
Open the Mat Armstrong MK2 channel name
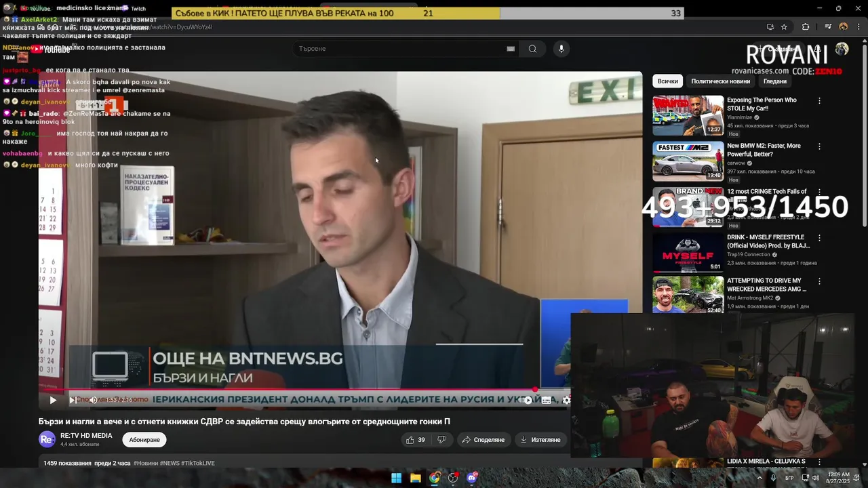click(750, 298)
